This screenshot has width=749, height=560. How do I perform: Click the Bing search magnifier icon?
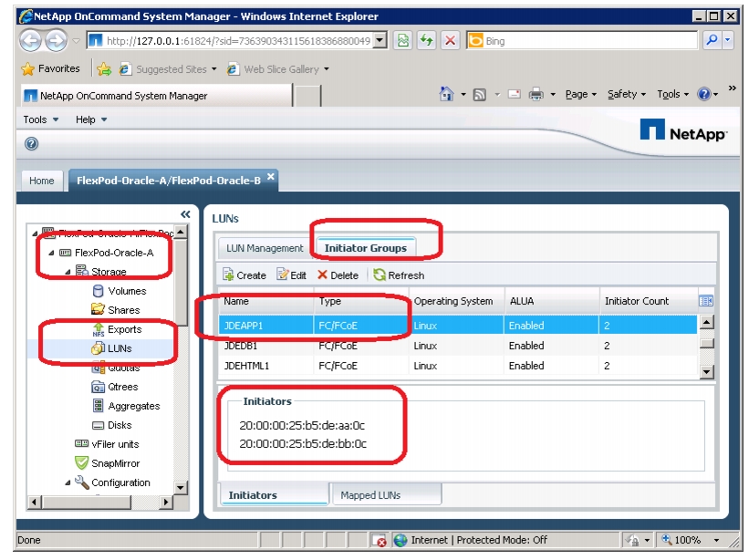(x=712, y=40)
